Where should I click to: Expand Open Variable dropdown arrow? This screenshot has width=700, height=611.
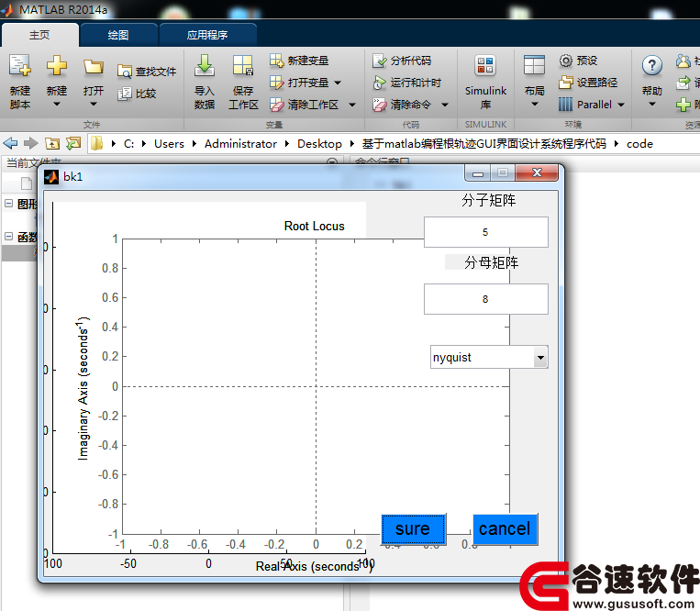[x=338, y=83]
